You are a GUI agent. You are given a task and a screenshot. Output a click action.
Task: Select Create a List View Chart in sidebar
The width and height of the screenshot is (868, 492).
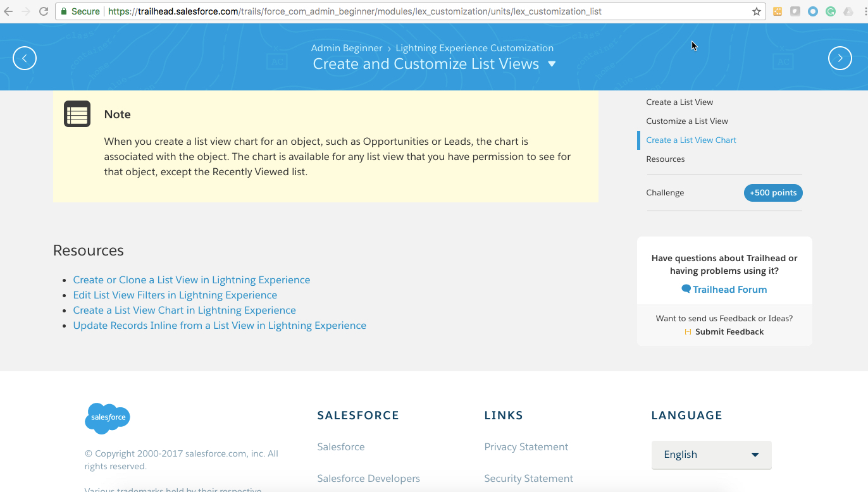[691, 140]
